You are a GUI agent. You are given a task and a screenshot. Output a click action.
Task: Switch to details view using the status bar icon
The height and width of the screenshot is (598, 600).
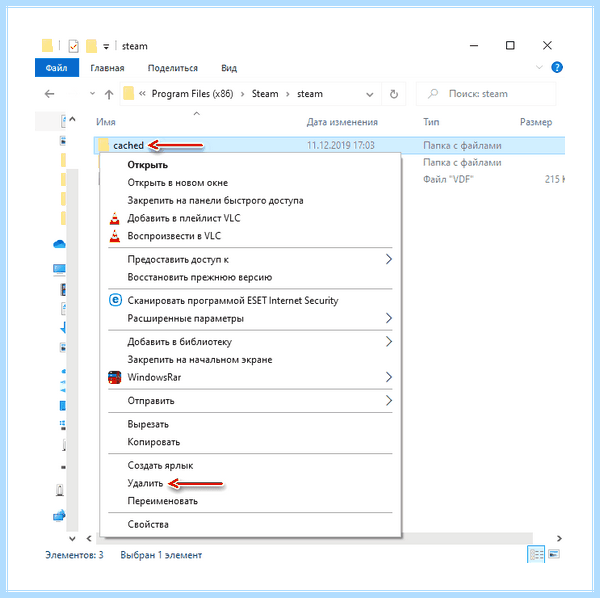point(536,554)
